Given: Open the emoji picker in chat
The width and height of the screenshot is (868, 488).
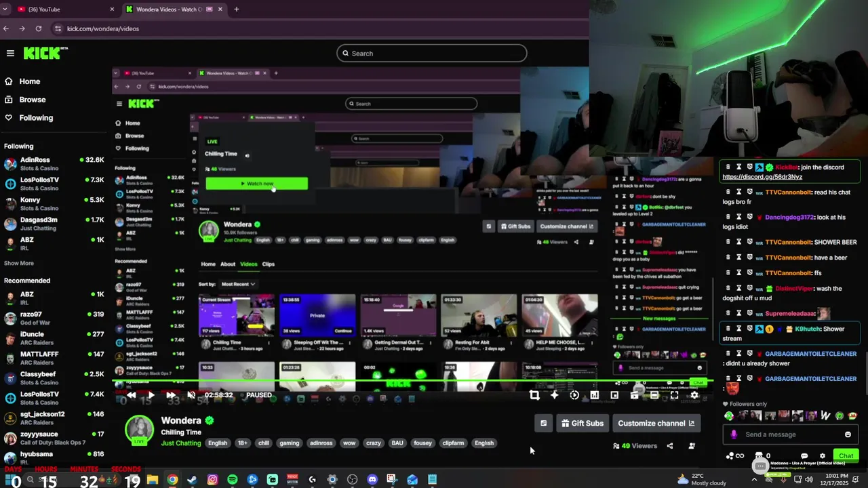Looking at the screenshot, I should [848, 434].
